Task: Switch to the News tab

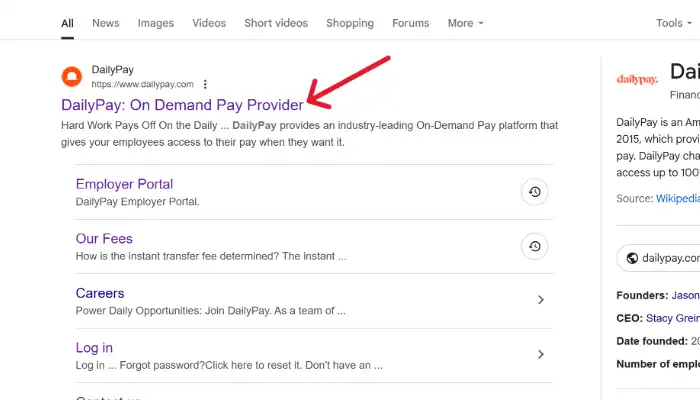Action: (x=106, y=23)
